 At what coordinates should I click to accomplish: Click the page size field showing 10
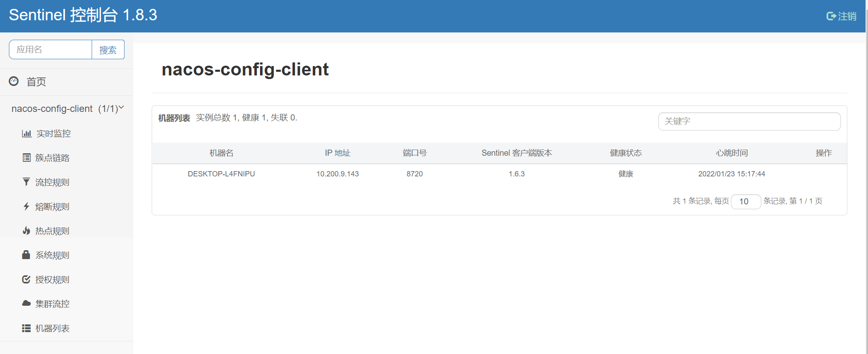point(746,202)
